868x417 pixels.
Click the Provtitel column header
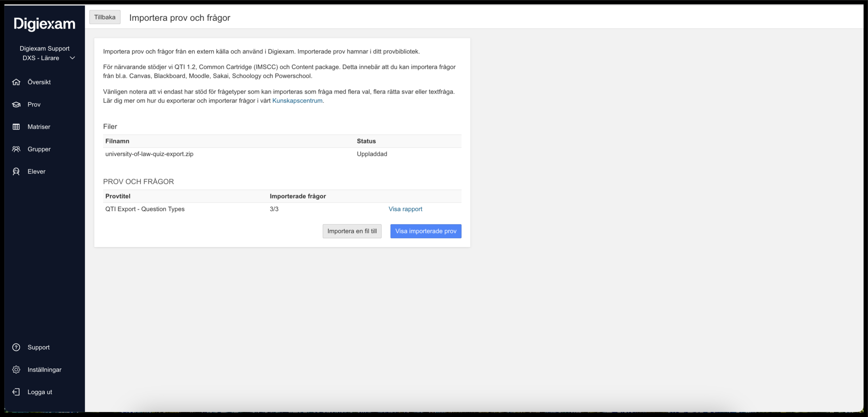118,196
